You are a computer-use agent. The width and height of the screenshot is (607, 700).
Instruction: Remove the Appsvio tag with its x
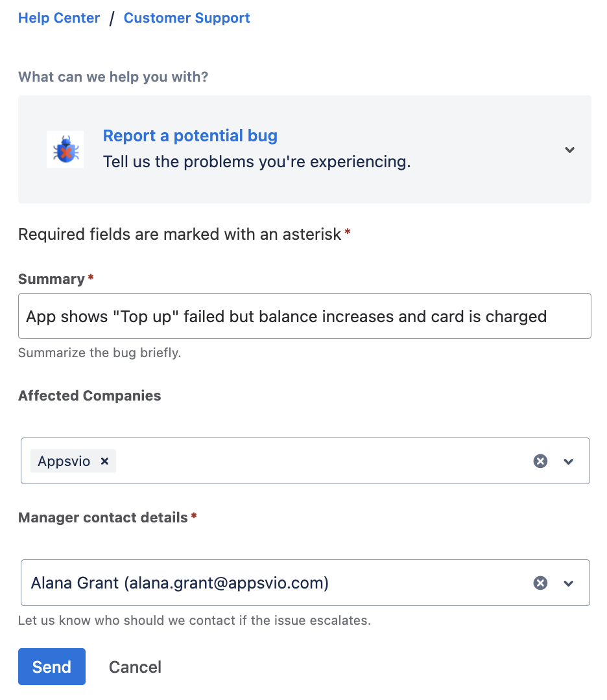tap(104, 461)
